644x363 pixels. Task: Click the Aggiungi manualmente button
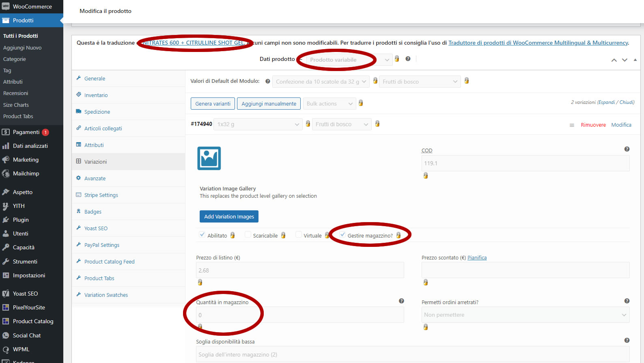(269, 104)
